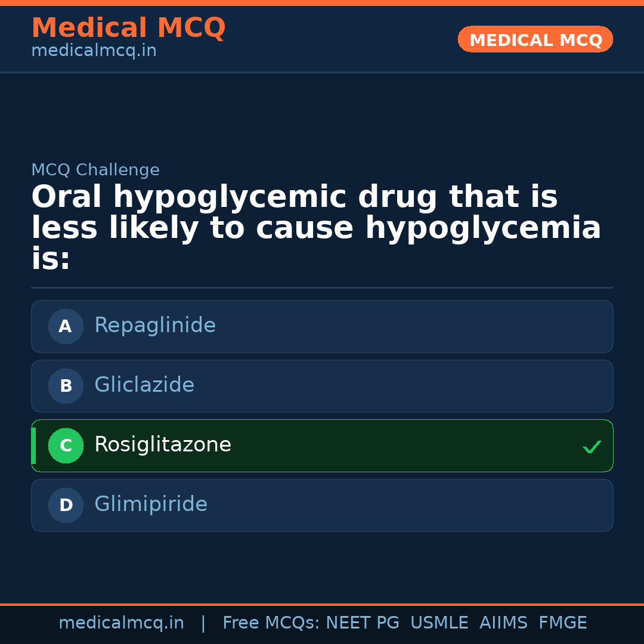
Task: Open medicalmcq.in link in the footer
Action: tap(121, 623)
